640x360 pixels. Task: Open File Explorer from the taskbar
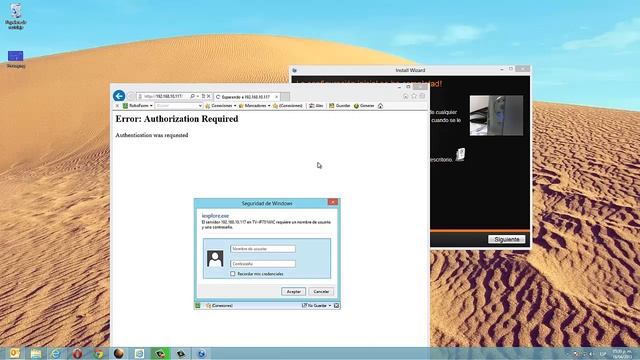[36, 353]
